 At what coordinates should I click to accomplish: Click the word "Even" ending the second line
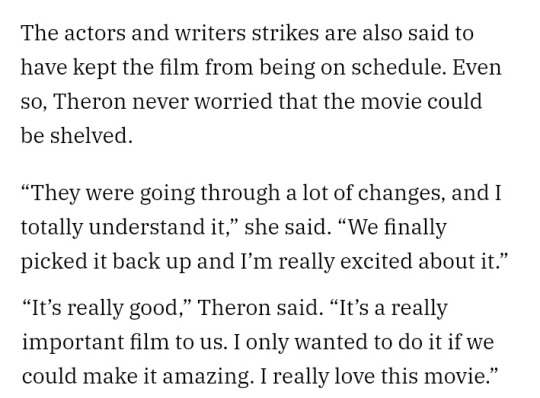(x=477, y=67)
